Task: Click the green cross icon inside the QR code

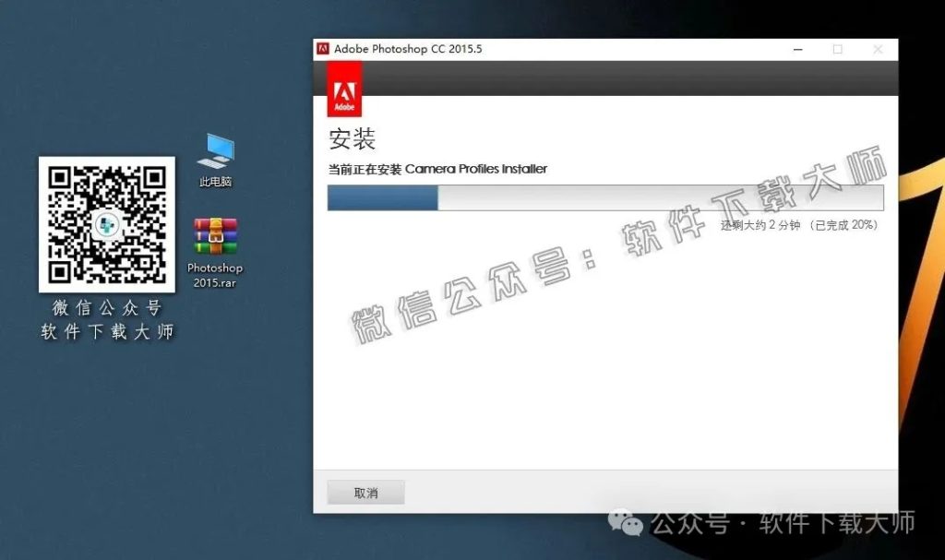Action: pos(107,225)
